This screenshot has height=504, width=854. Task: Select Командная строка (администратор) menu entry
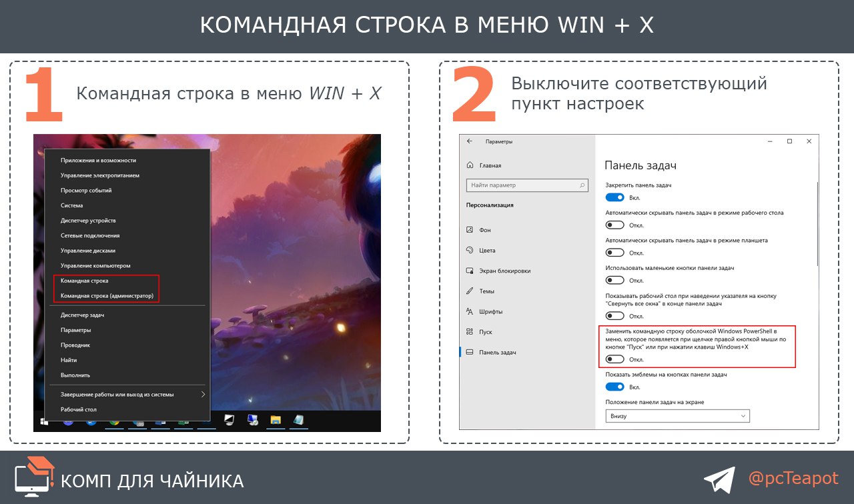[x=107, y=296]
